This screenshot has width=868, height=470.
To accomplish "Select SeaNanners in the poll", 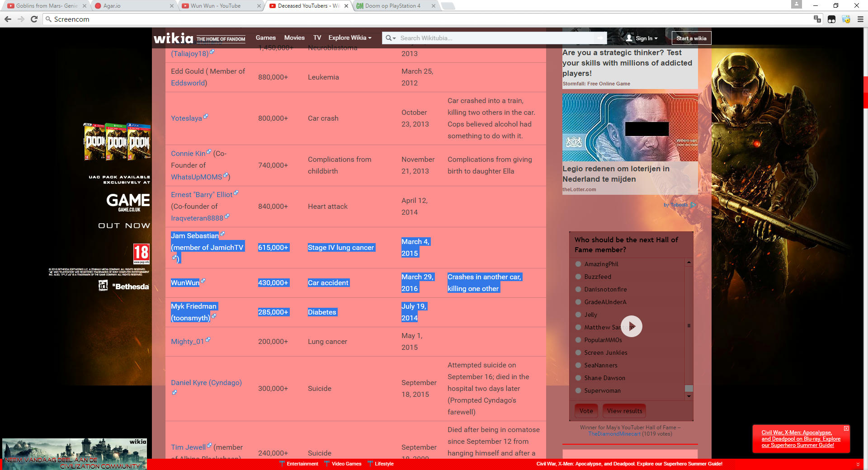I will click(x=578, y=365).
